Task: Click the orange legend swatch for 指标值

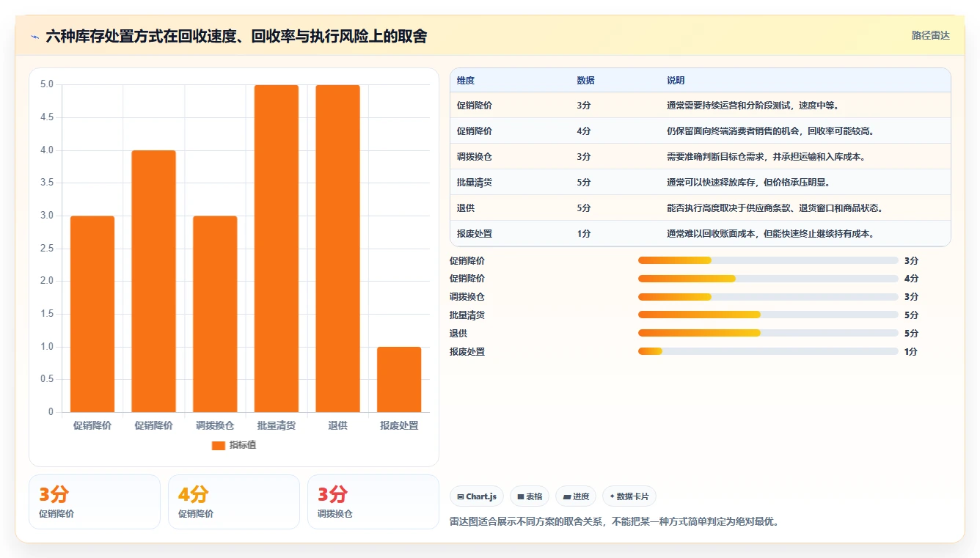Action: point(218,445)
